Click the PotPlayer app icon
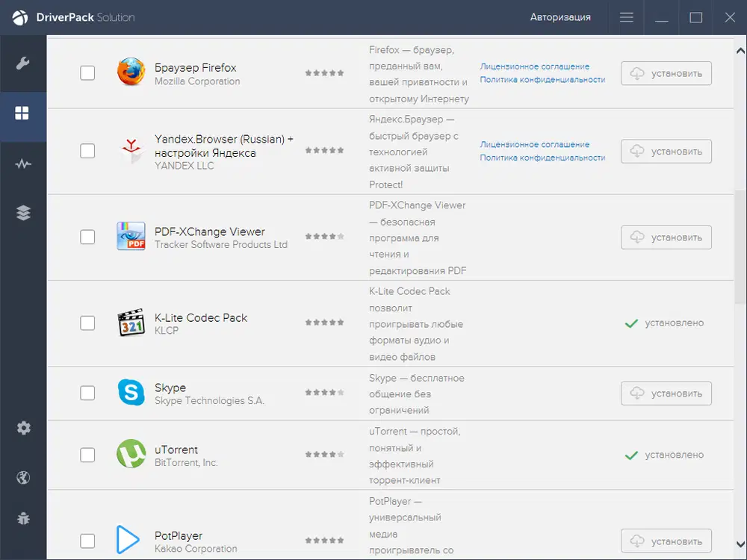Image resolution: width=747 pixels, height=560 pixels. pos(128,540)
